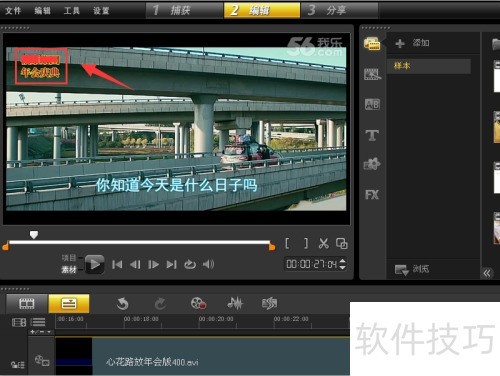This screenshot has height=376, width=500.
Task: Toggle repeat playback
Action: (190, 265)
